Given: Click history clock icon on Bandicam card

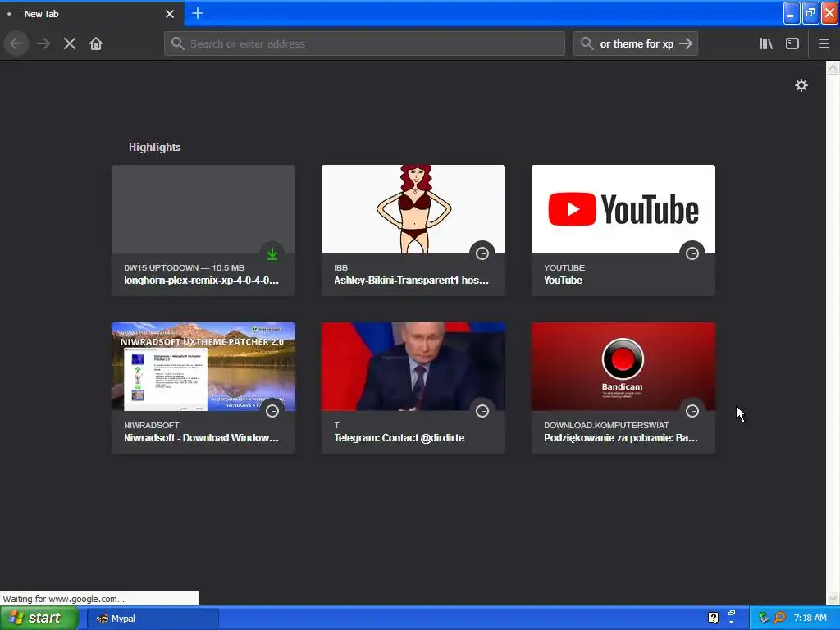Looking at the screenshot, I should click(x=692, y=411).
